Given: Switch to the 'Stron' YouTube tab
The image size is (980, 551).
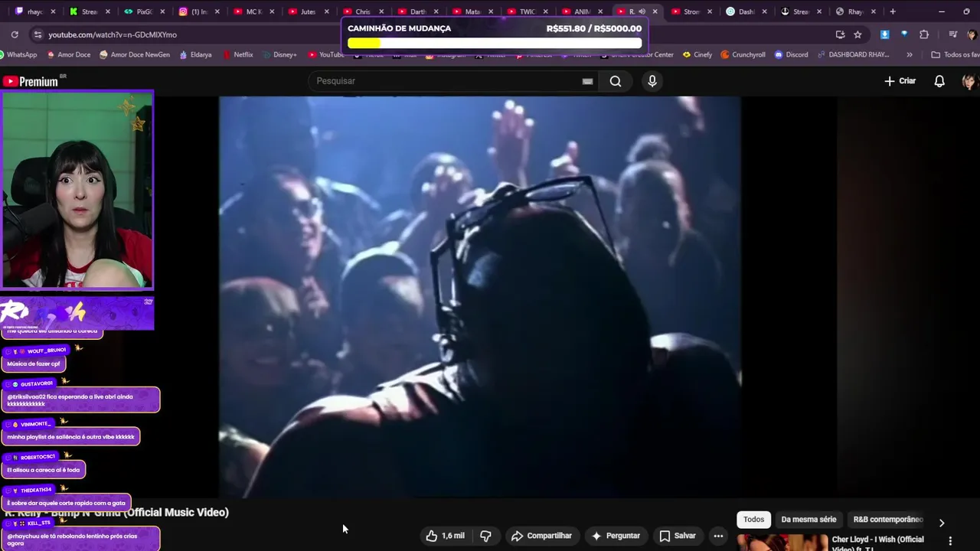Looking at the screenshot, I should point(691,11).
